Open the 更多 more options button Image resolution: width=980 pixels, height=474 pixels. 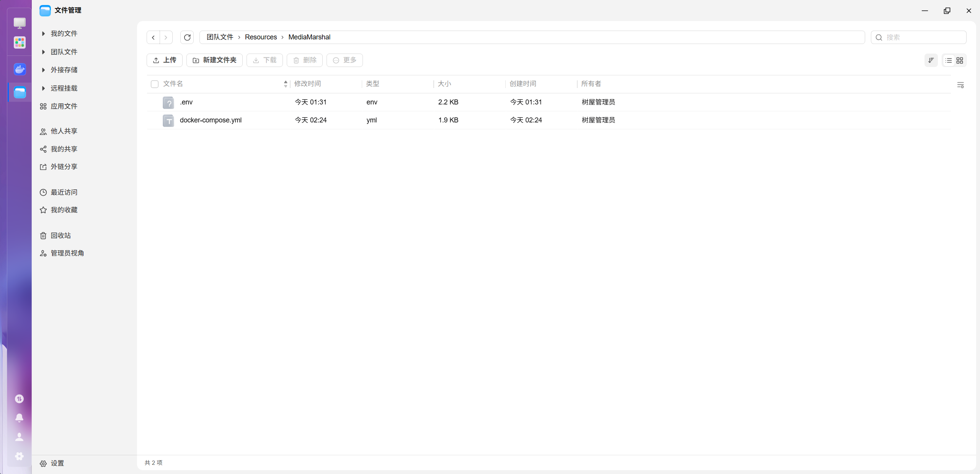pos(345,60)
